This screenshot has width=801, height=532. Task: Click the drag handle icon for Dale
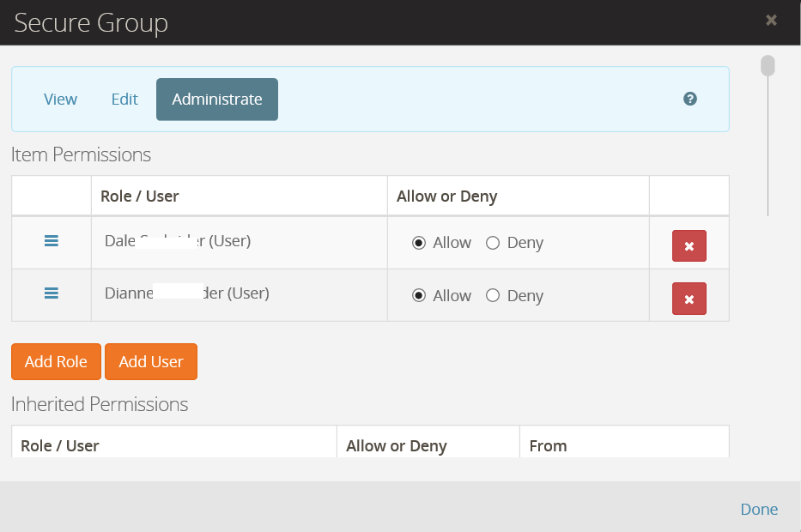point(51,241)
